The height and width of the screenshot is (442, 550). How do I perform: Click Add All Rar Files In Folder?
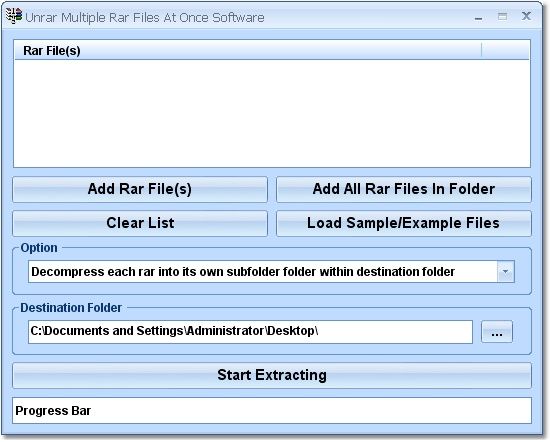[x=404, y=189]
